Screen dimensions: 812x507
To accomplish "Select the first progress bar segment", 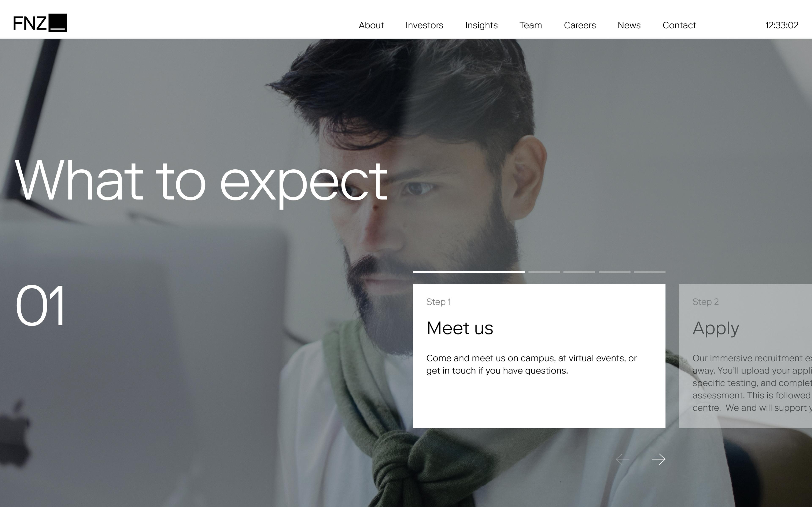I will click(469, 272).
